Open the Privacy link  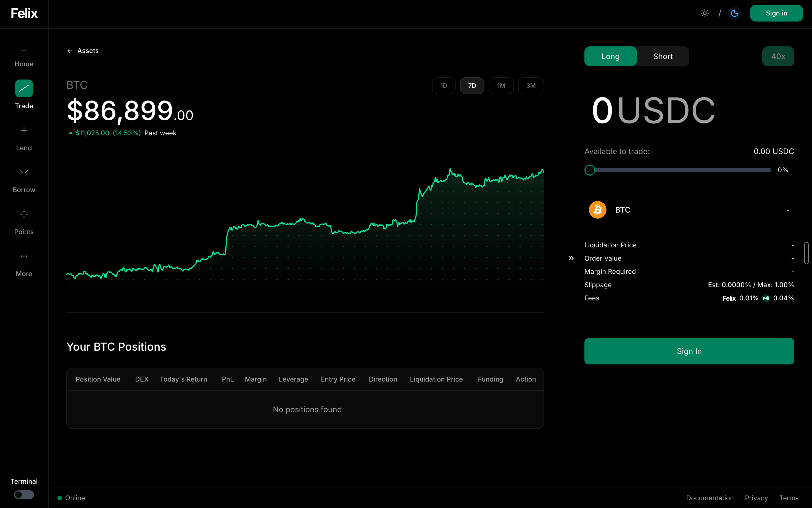(x=756, y=498)
